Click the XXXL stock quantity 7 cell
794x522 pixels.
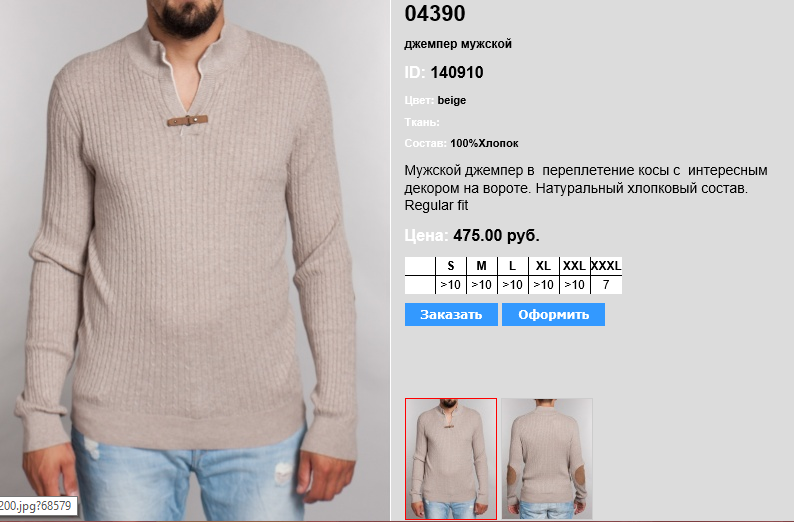pyautogui.click(x=606, y=285)
